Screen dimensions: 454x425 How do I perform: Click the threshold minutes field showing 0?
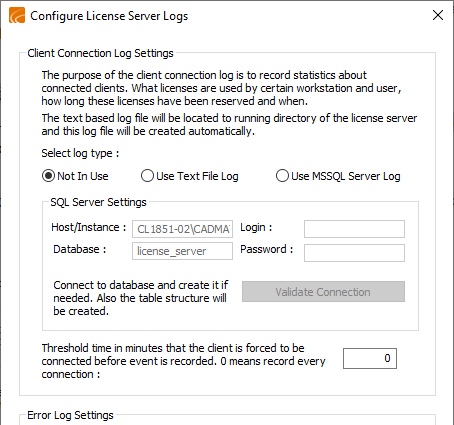[370, 358]
